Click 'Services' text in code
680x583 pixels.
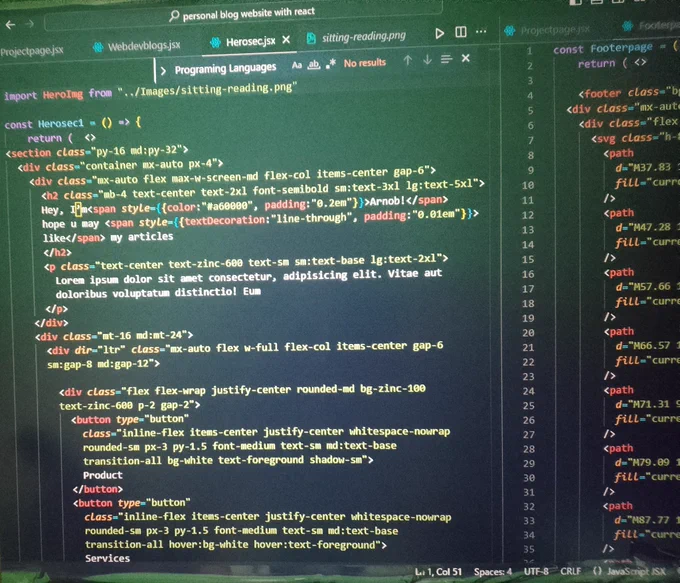click(107, 558)
